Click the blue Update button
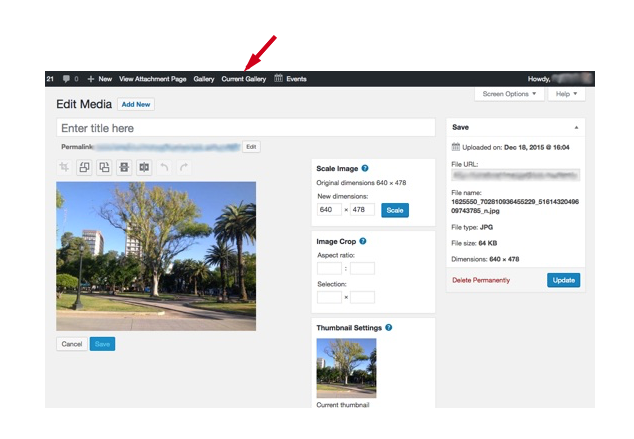 tap(564, 280)
